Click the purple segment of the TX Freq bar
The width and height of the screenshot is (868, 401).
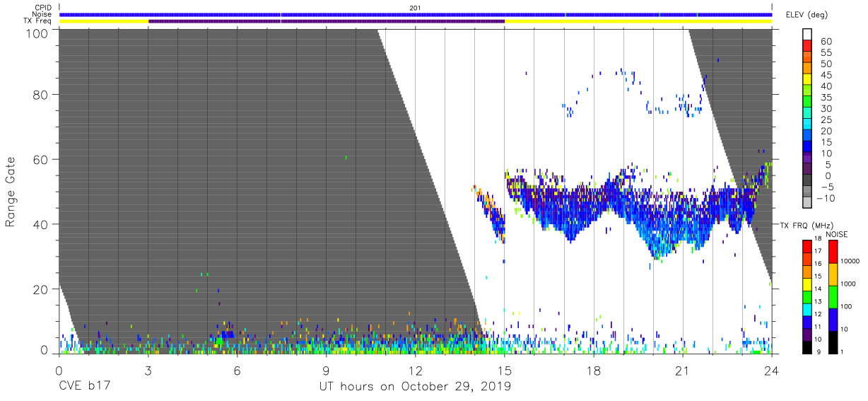coord(327,21)
